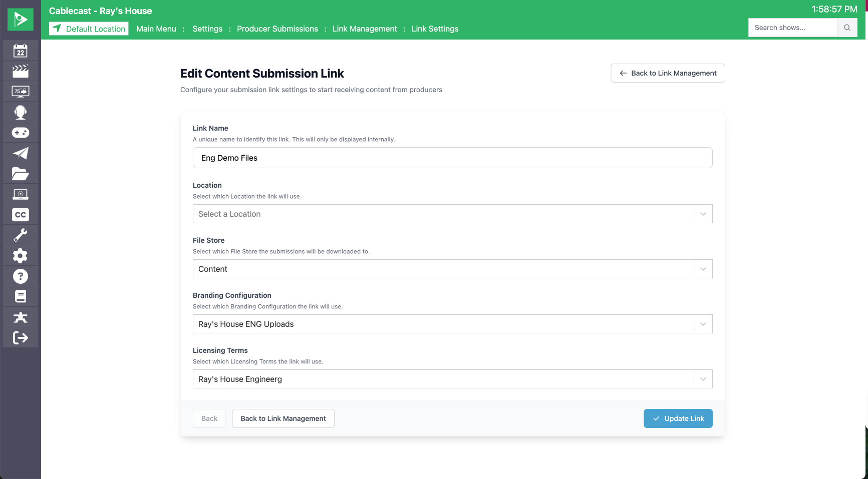Select Link Settings breadcrumb item

coord(435,29)
